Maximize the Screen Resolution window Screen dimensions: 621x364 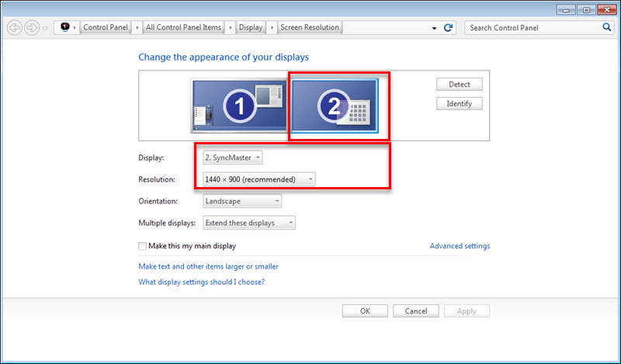(x=587, y=10)
